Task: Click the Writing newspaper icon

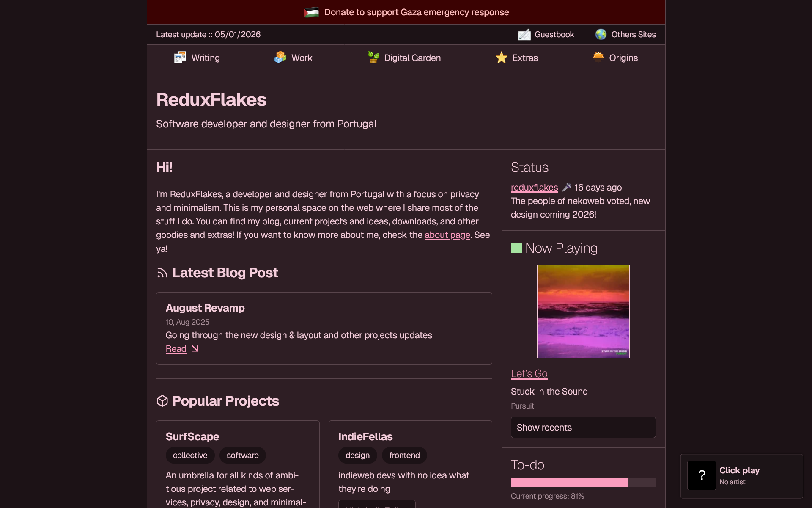Action: click(180, 58)
